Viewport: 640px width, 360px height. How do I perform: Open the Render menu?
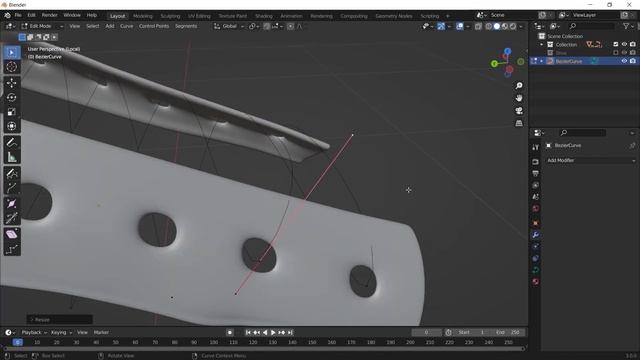click(49, 15)
